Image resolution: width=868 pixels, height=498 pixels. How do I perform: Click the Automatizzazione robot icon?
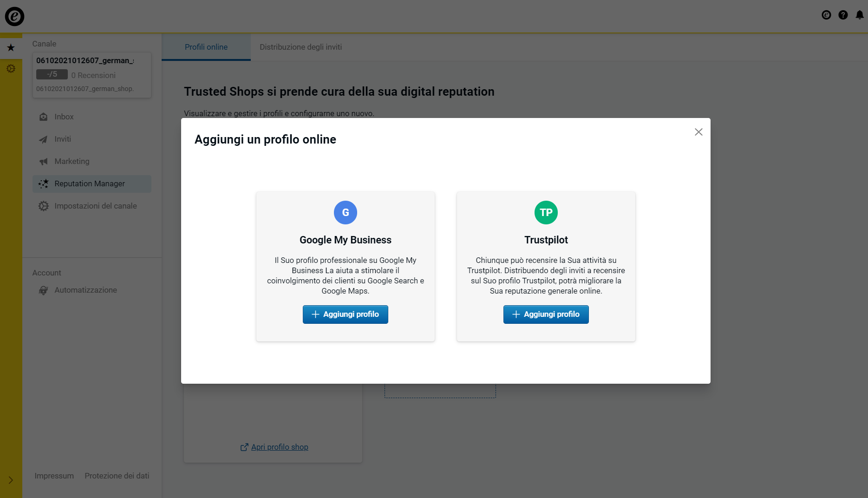click(43, 290)
